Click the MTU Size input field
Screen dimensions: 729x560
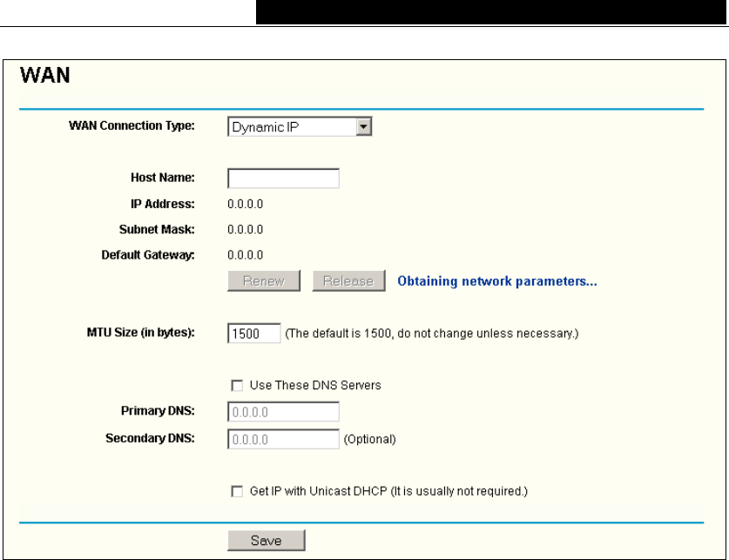253,334
